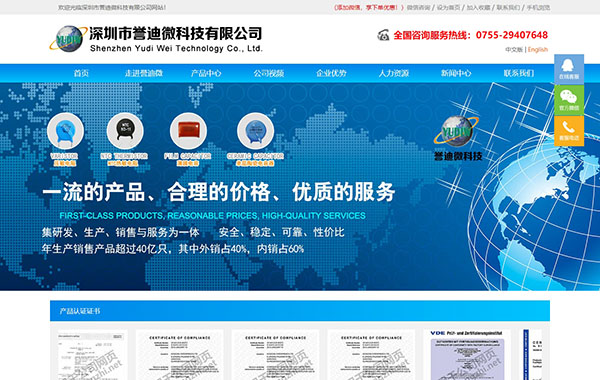Image resolution: width=600 pixels, height=380 pixels.
Task: Go to 首页 in the navigation bar
Action: point(81,73)
